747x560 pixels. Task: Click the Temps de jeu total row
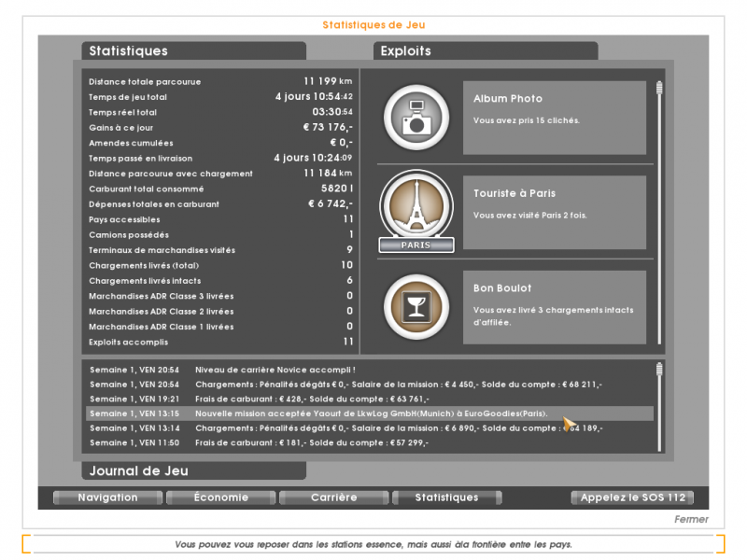220,97
